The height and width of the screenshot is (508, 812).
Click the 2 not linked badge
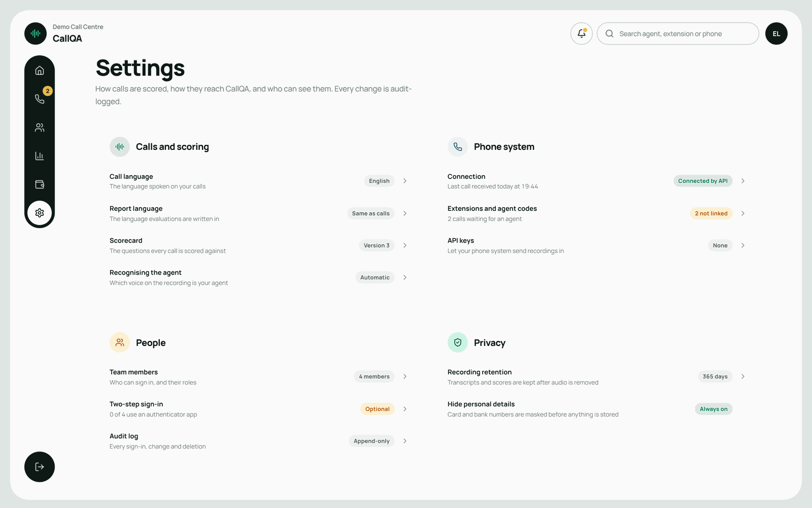tap(711, 213)
